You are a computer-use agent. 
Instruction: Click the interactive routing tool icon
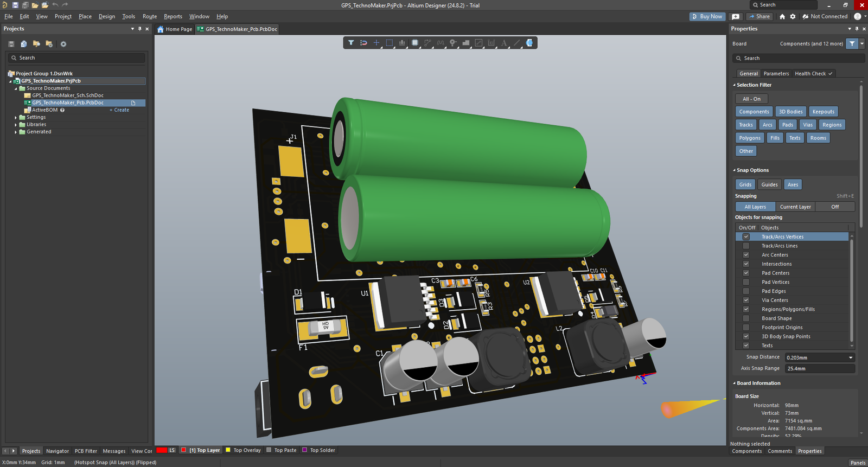pyautogui.click(x=427, y=43)
